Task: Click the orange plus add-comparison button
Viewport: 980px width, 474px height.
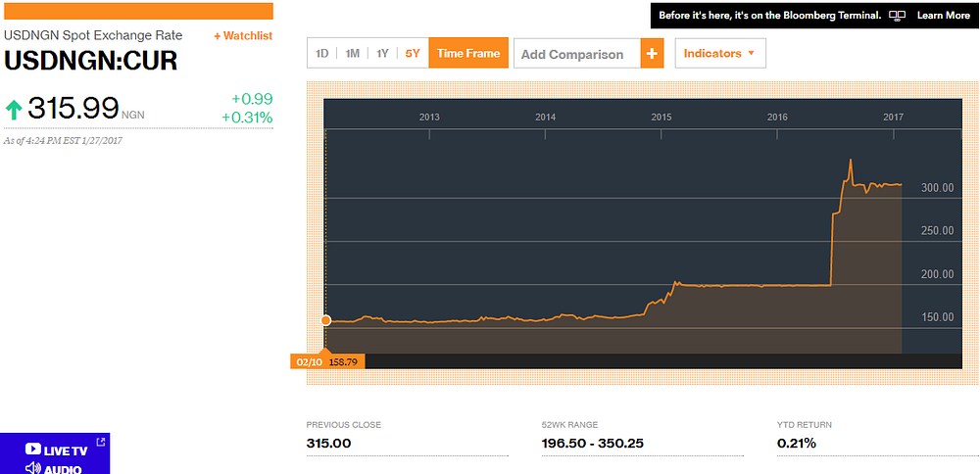Action: click(653, 54)
